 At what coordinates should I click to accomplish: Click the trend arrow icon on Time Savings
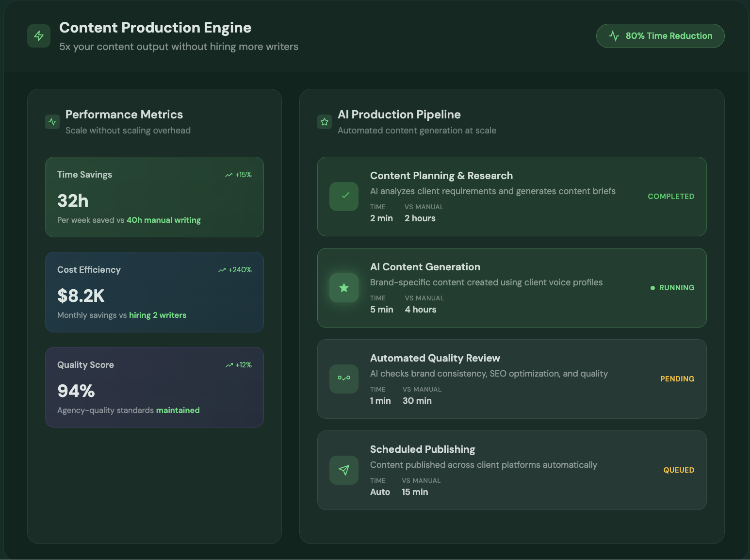coord(229,175)
